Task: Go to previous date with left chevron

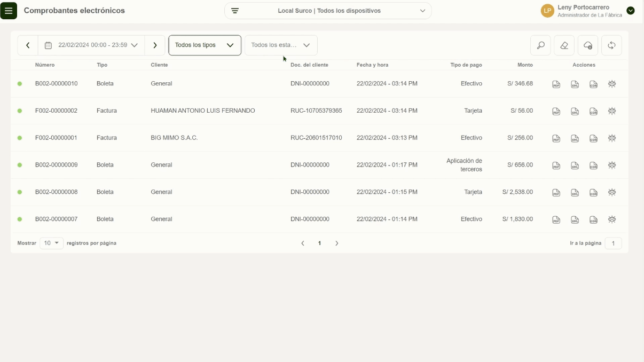Action: coord(28,45)
